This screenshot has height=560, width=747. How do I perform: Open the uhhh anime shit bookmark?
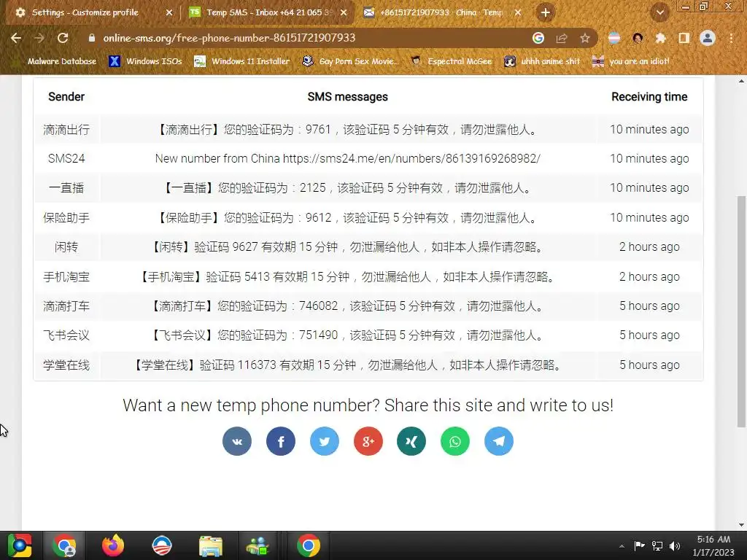543,61
